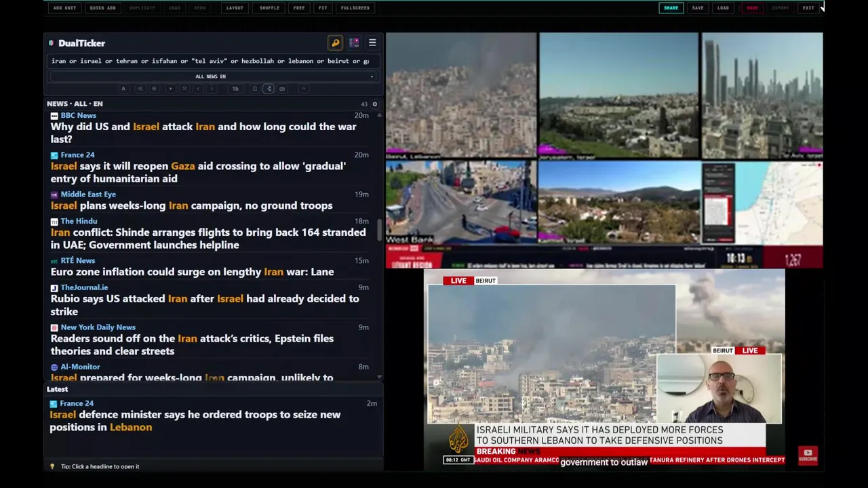Click the play icon in ticker controls

pos(170,89)
